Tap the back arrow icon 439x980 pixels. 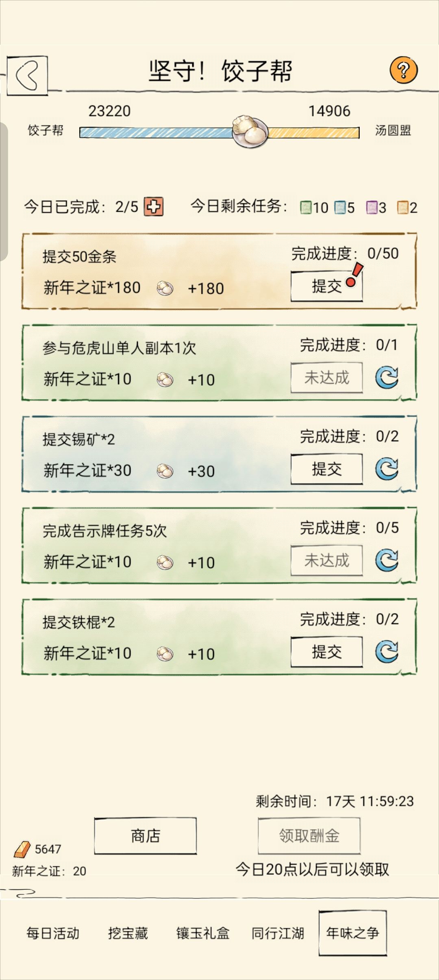pos(27,76)
